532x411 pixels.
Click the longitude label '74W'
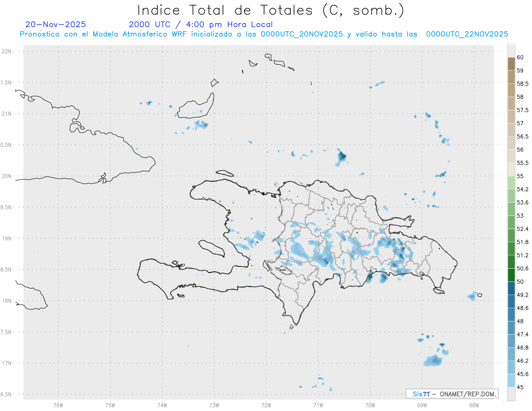tap(162, 405)
